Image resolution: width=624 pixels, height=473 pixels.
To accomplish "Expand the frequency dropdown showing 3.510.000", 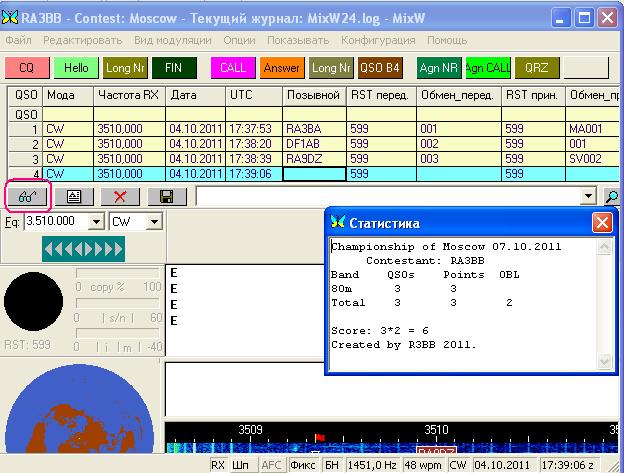I will click(x=97, y=220).
